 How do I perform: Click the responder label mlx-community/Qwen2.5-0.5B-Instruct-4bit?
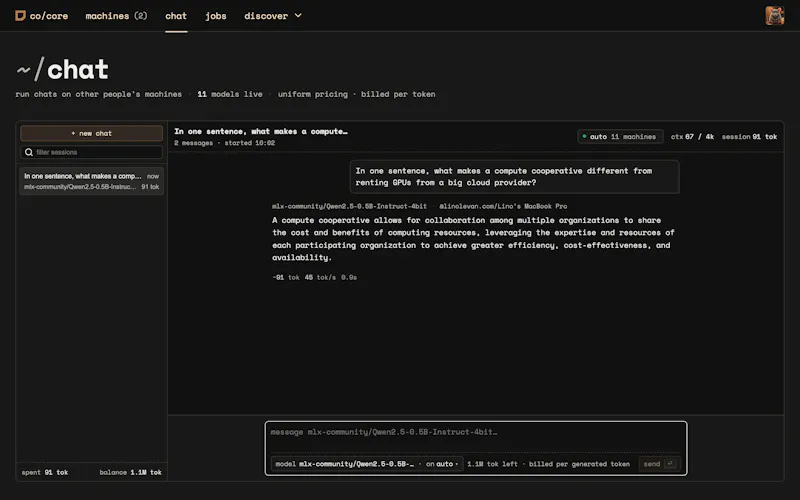[x=349, y=206]
